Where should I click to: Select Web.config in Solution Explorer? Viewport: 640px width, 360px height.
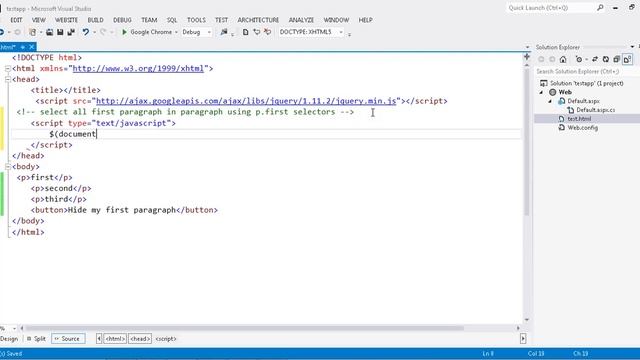click(582, 128)
